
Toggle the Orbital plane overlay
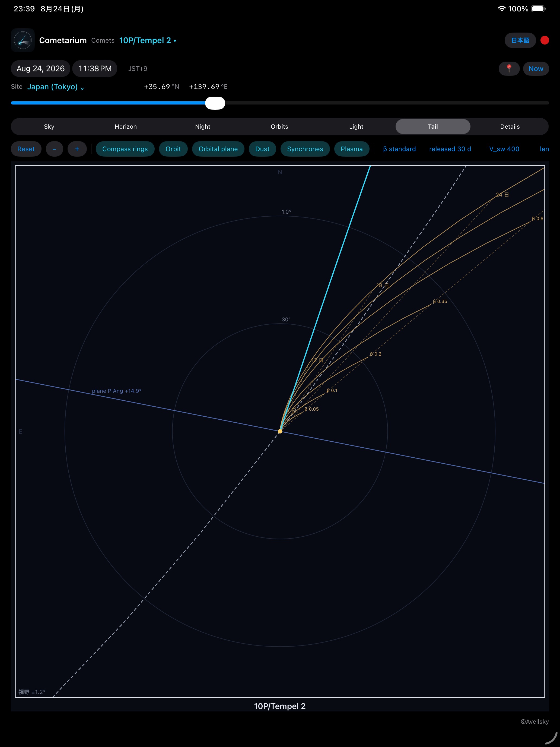tap(218, 149)
